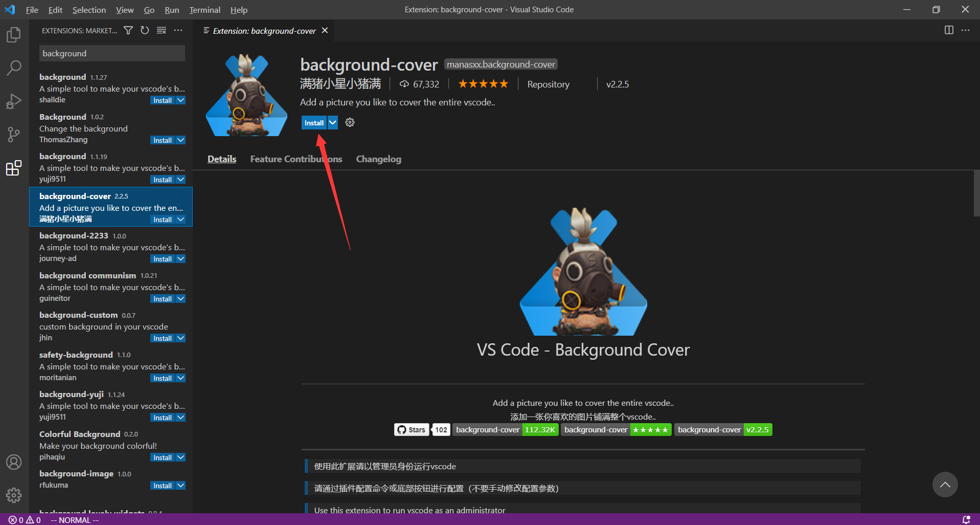Select the Colorful Background extension in list

(111, 445)
